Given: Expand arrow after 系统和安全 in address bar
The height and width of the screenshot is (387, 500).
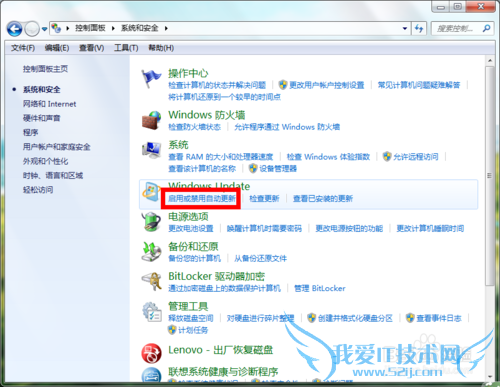Looking at the screenshot, I should point(166,29).
